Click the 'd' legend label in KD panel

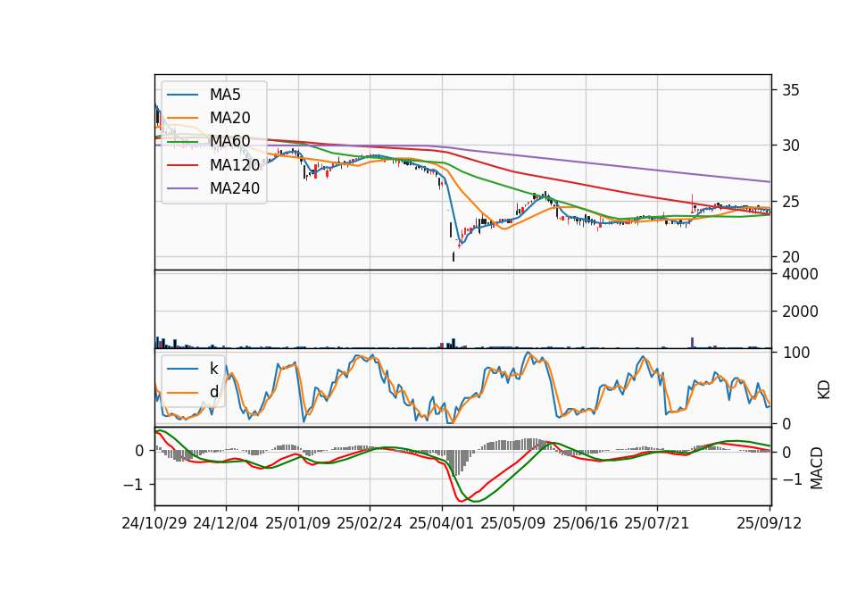(214, 392)
